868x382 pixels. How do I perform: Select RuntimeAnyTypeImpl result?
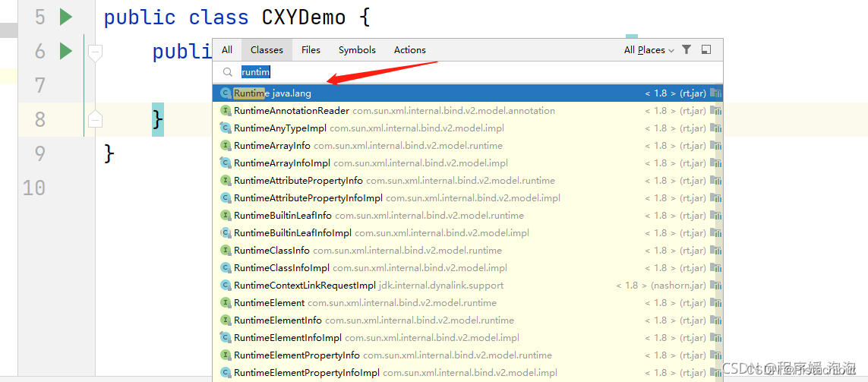[x=468, y=128]
